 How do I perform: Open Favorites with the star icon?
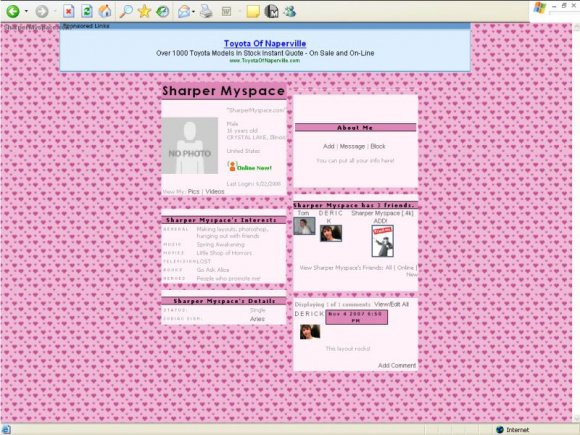(144, 11)
